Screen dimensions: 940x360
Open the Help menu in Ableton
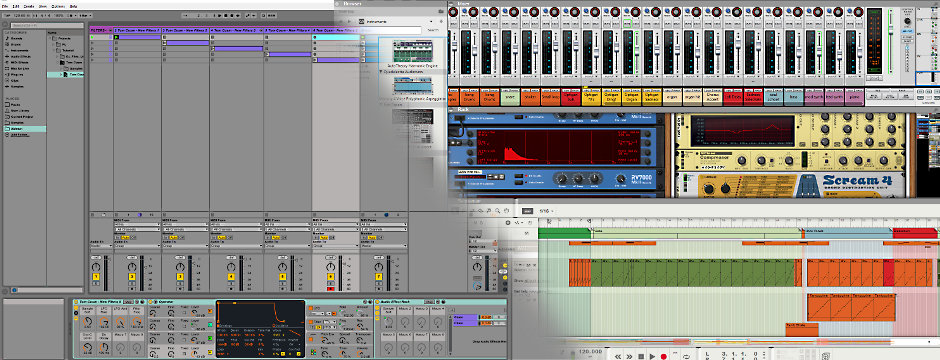tap(73, 7)
